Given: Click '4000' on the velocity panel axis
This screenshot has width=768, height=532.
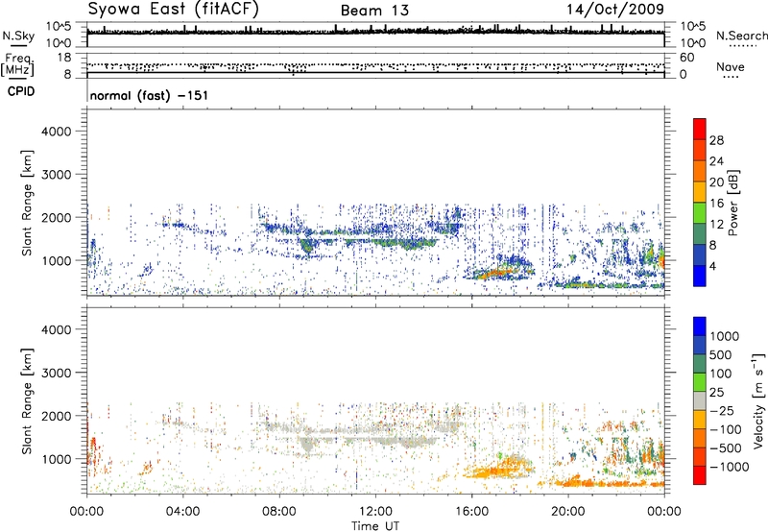Looking at the screenshot, I should (x=57, y=329).
